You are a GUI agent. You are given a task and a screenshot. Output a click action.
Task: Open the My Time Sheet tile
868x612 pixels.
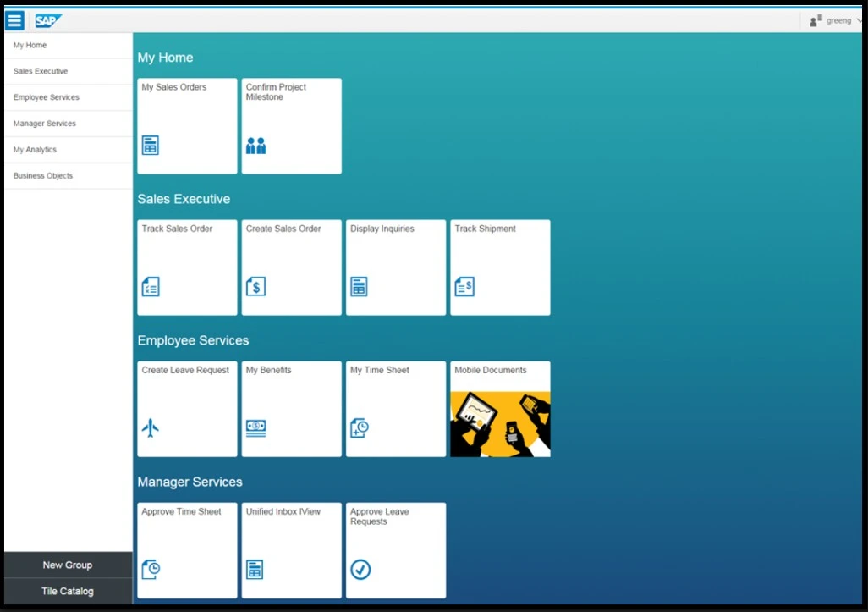click(395, 408)
